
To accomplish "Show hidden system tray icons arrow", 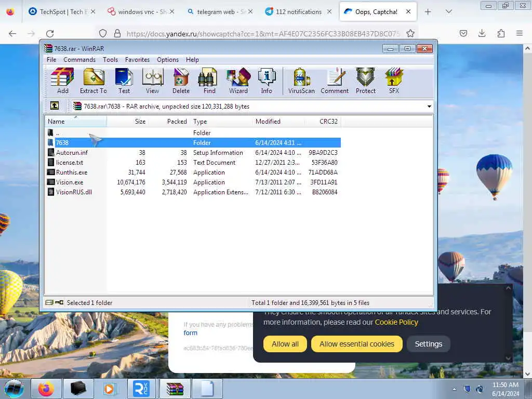I will tap(454, 389).
